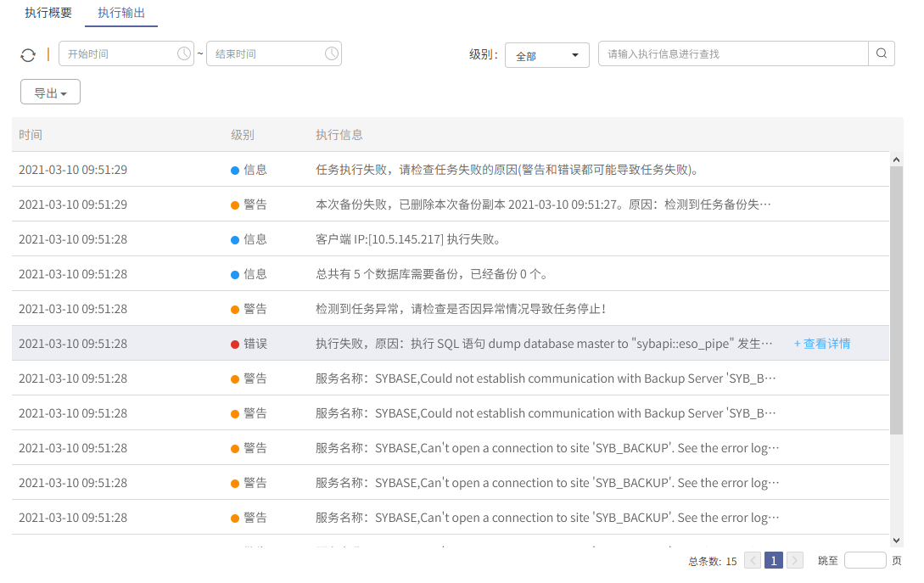Click the scrollbar up arrow
The height and width of the screenshot is (583, 924).
tap(896, 160)
